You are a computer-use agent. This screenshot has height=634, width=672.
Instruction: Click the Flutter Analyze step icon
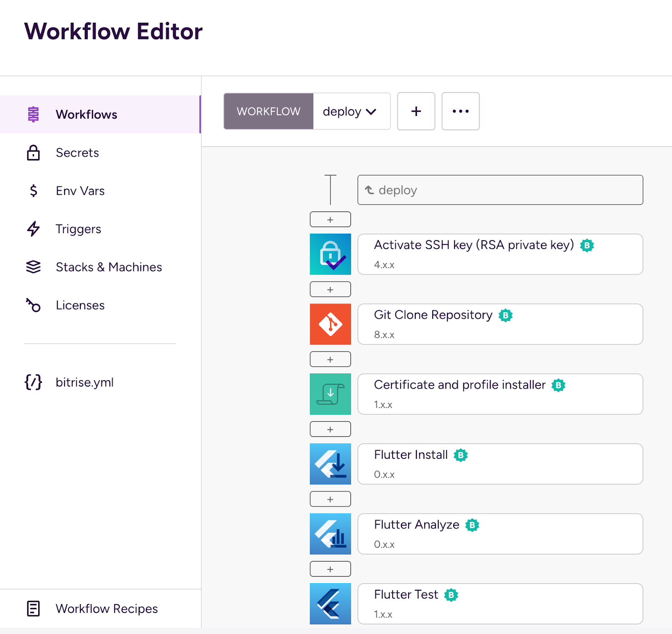[x=330, y=534]
